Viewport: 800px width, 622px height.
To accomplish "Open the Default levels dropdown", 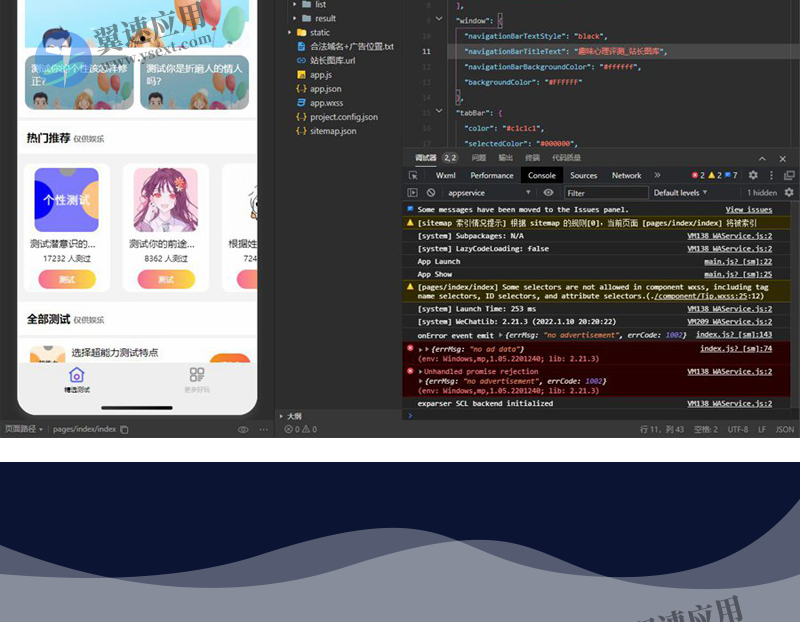I will (x=681, y=192).
